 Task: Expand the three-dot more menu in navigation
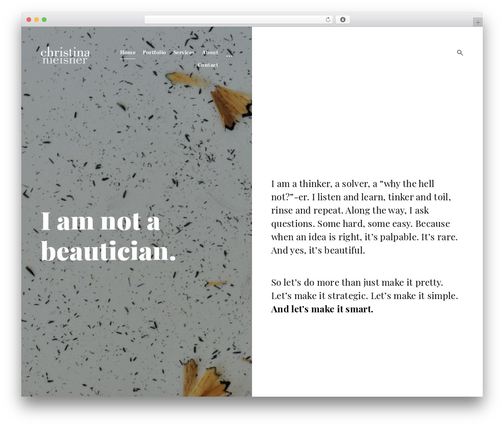230,55
